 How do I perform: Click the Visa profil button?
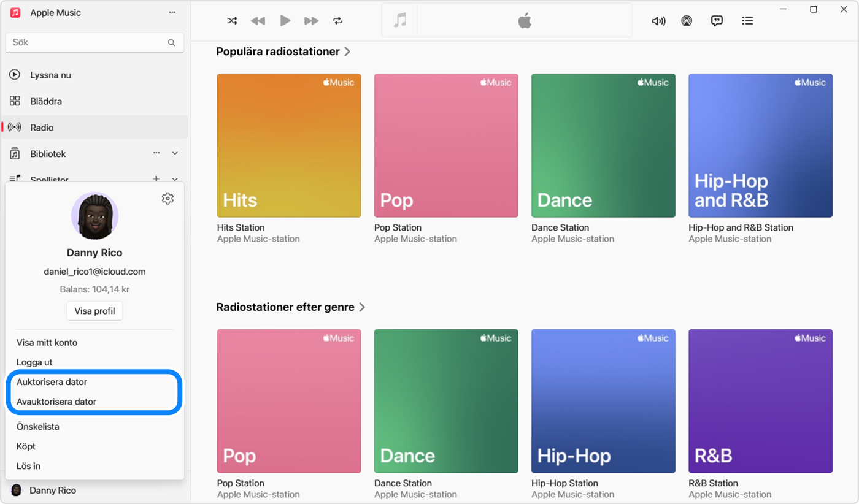(x=94, y=311)
